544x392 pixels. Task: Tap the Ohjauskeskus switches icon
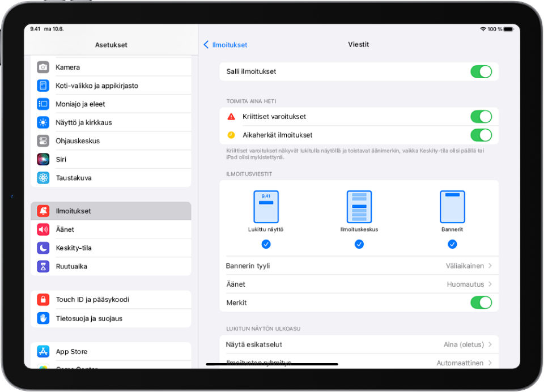pos(43,141)
